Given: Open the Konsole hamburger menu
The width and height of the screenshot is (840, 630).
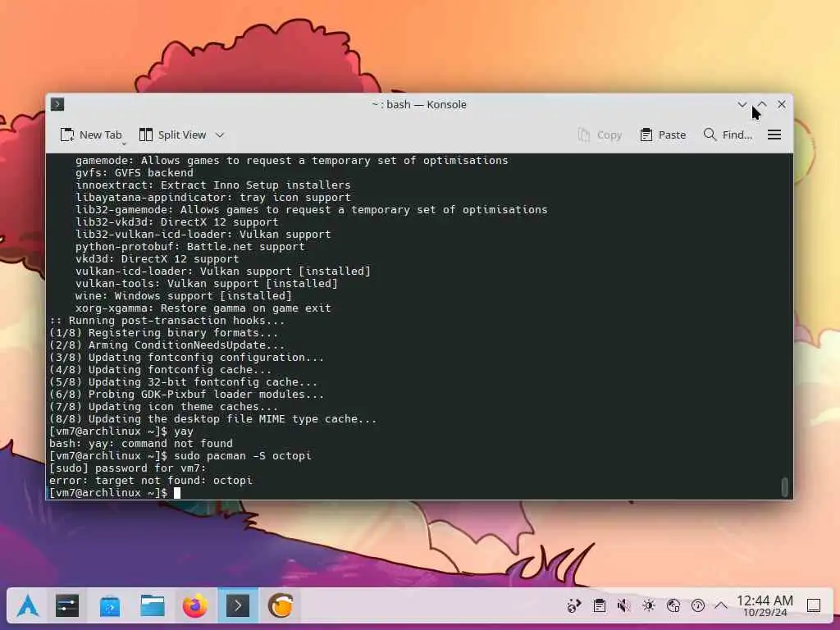Looking at the screenshot, I should pos(774,135).
